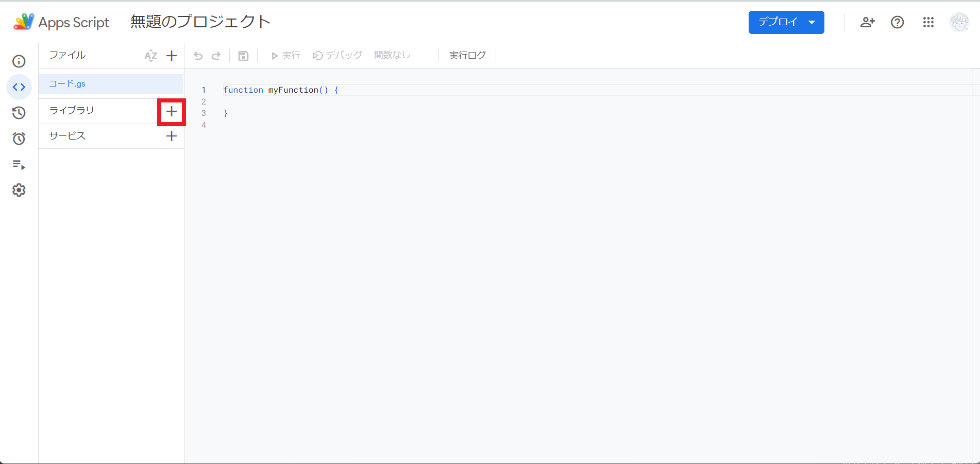Redo the last undone edit

[216, 55]
